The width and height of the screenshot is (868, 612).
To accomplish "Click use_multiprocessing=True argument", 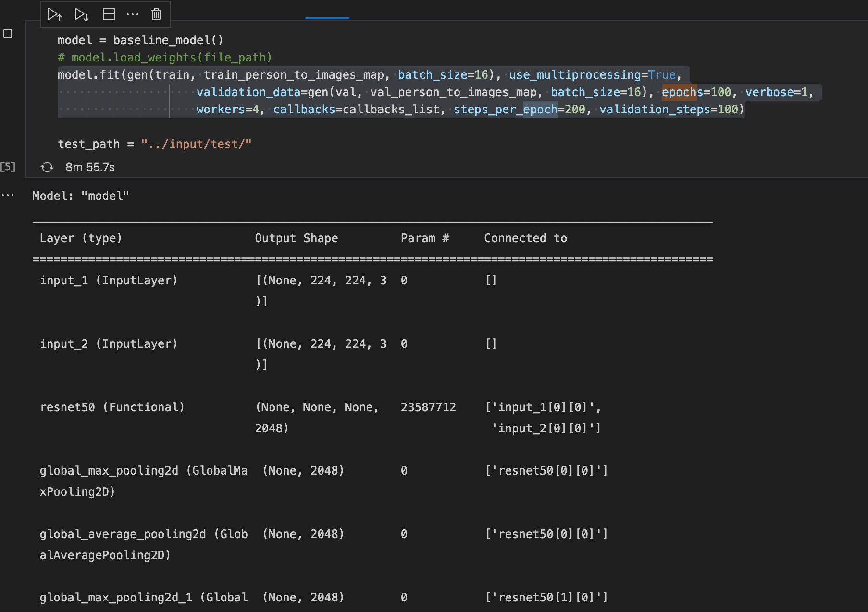I will (x=592, y=75).
